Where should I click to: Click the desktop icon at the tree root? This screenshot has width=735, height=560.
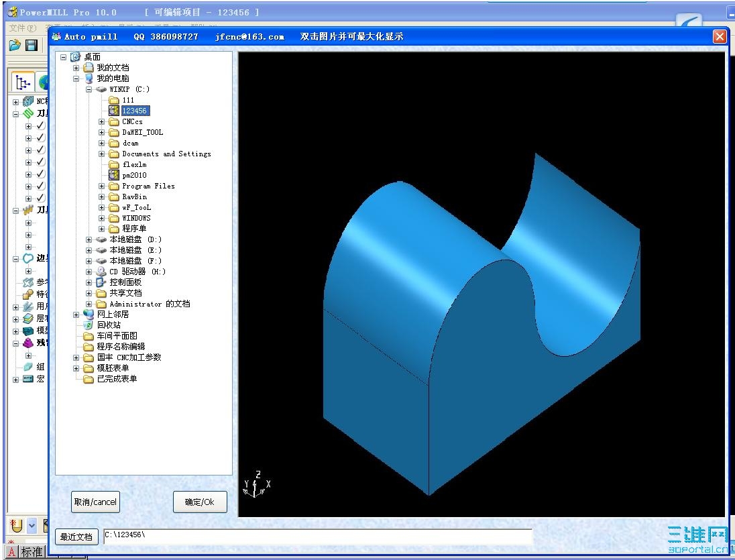tap(76, 57)
